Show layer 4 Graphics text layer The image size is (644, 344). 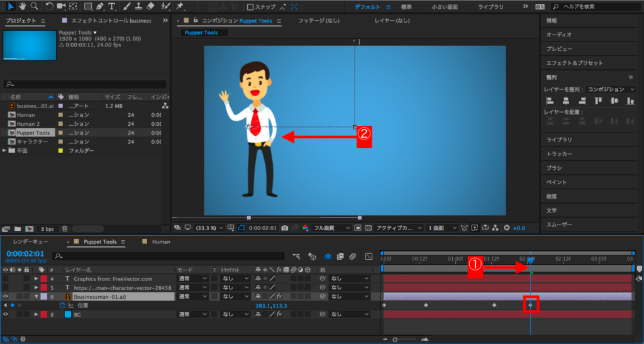6,279
